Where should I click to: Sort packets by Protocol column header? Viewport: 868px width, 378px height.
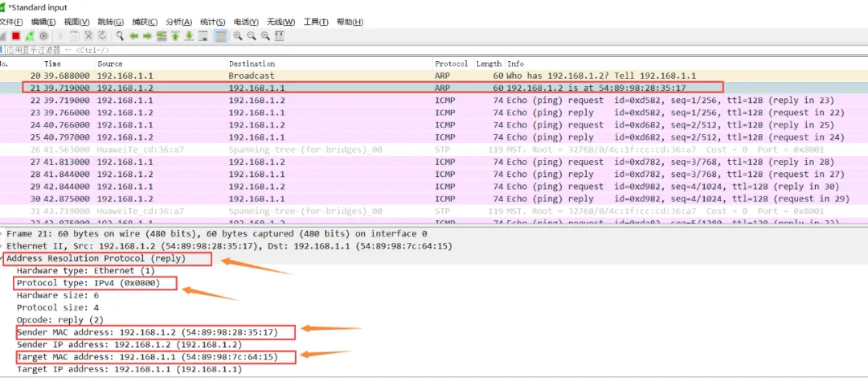point(451,64)
